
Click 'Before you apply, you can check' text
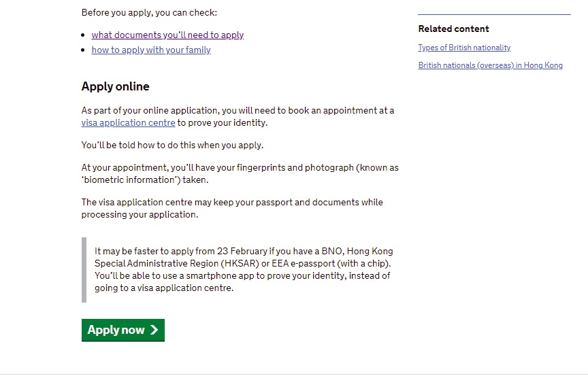click(x=149, y=12)
